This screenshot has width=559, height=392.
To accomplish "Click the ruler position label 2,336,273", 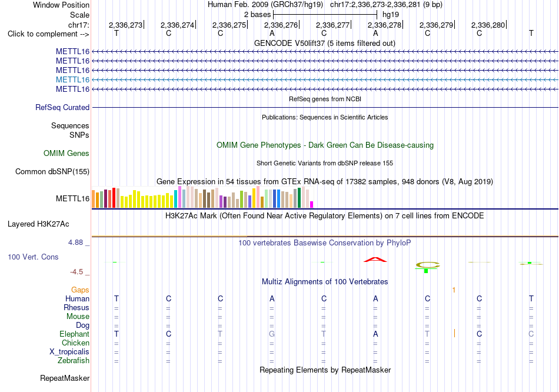I will click(125, 25).
